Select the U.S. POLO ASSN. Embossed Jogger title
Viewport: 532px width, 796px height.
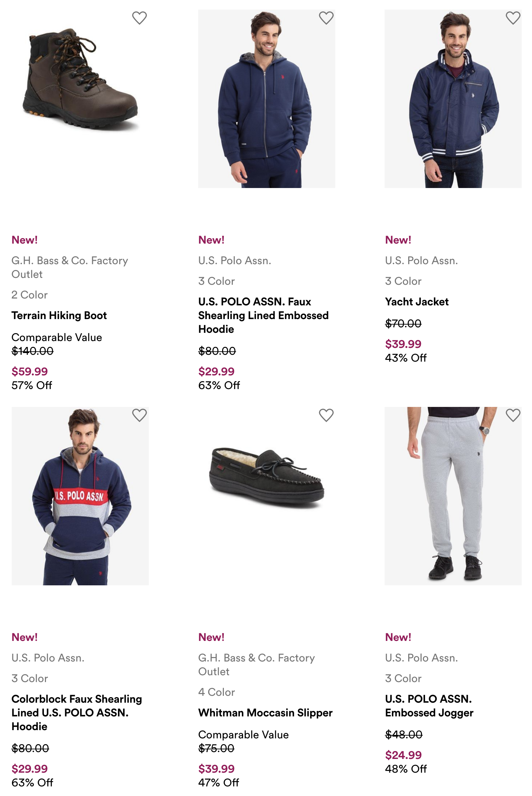tap(429, 706)
